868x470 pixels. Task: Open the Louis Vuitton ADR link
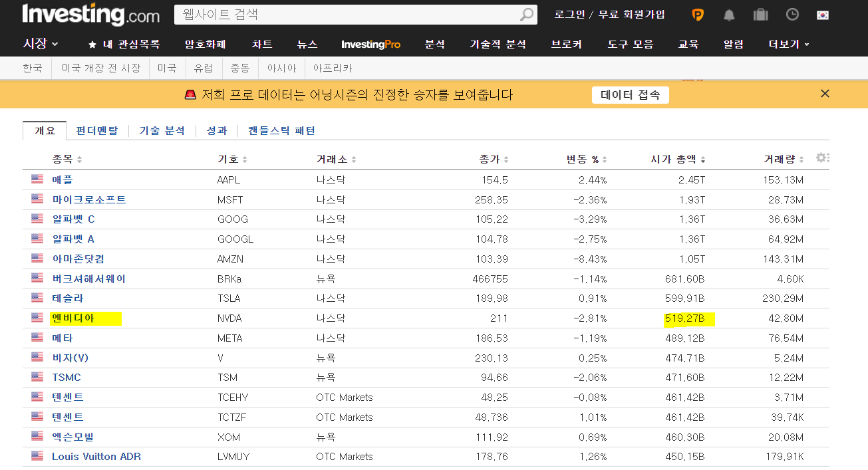coord(96,456)
